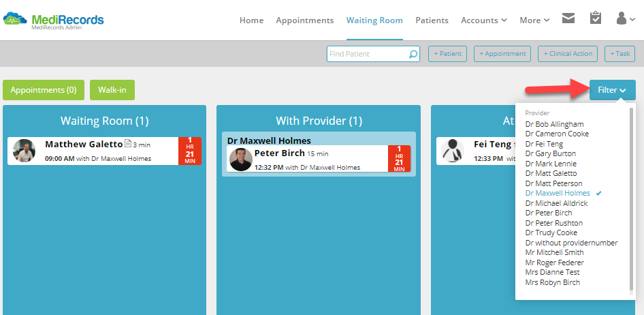Open the mail envelope icon
Screen dimensions: 644x315
pyautogui.click(x=568, y=18)
